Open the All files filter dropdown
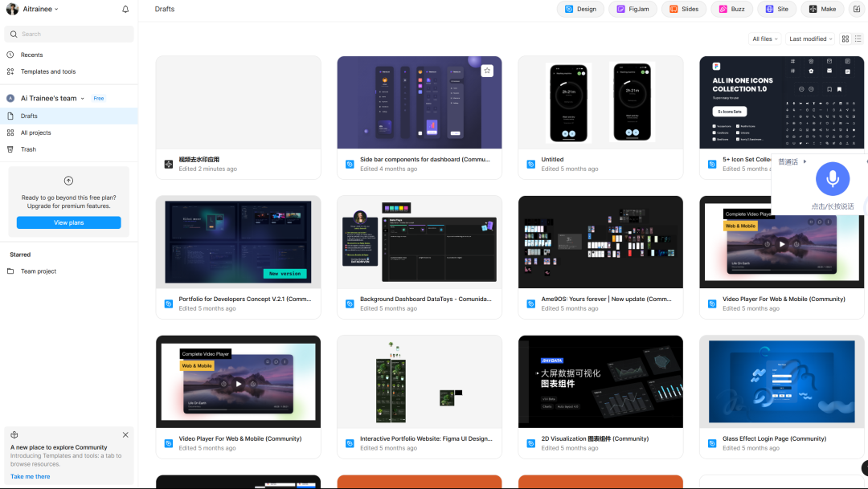 click(765, 39)
